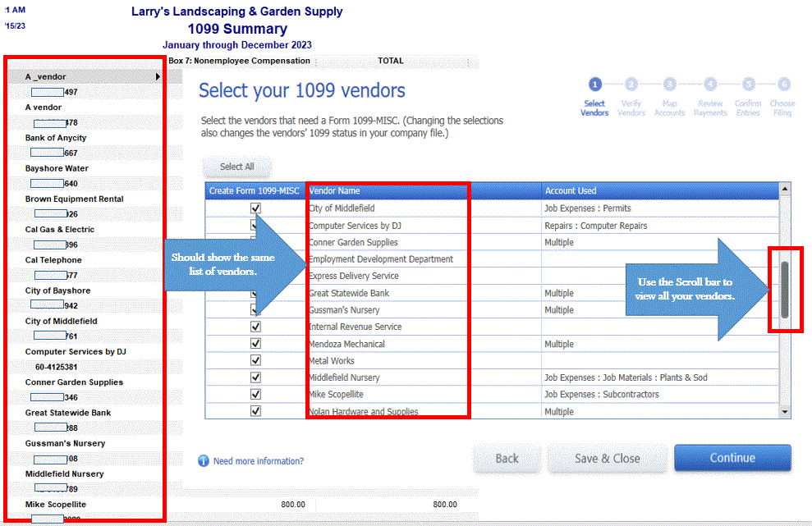The image size is (812, 526).
Task: Toggle the Metal Works 1099 checkbox
Action: 255,360
